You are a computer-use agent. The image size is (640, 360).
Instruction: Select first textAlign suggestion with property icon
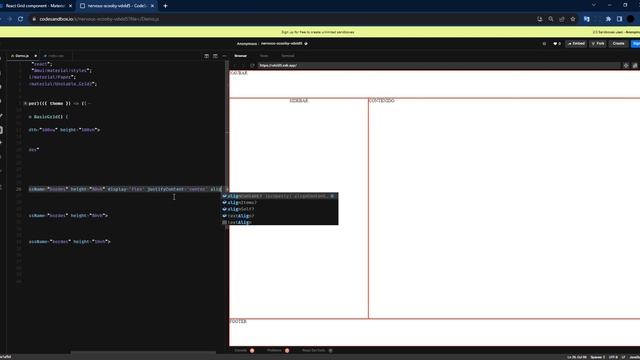[280, 216]
